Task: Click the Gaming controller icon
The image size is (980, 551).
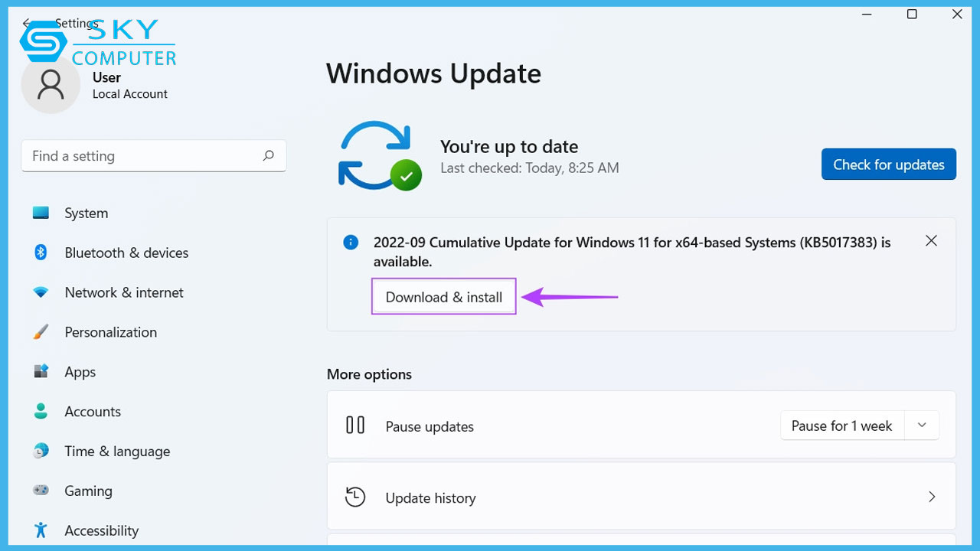Action: click(x=41, y=491)
